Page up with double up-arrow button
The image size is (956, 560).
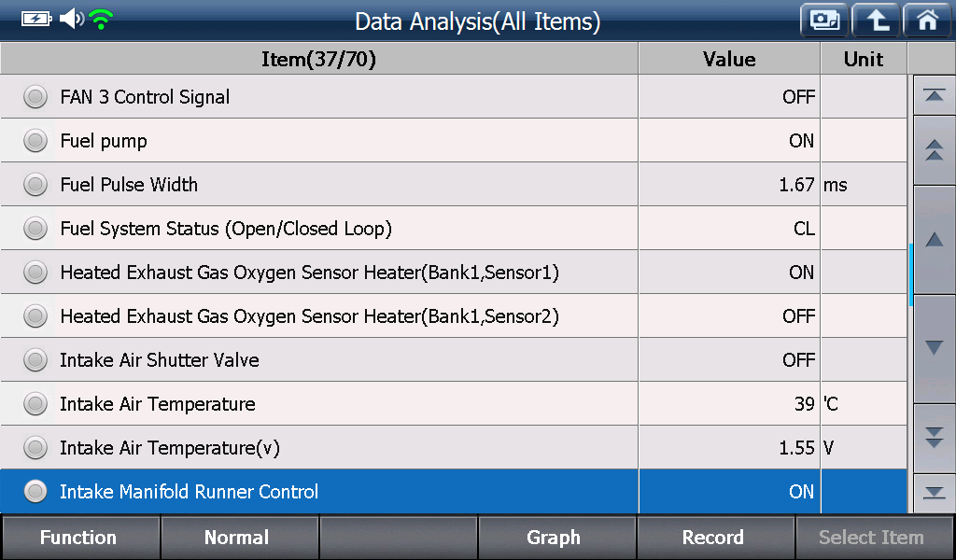tap(934, 150)
